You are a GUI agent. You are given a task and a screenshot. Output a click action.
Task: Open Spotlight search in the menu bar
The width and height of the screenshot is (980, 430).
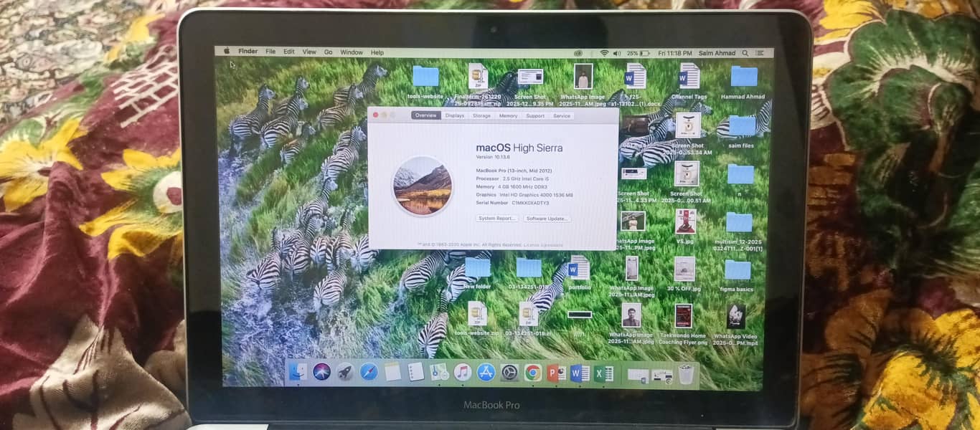coord(745,52)
